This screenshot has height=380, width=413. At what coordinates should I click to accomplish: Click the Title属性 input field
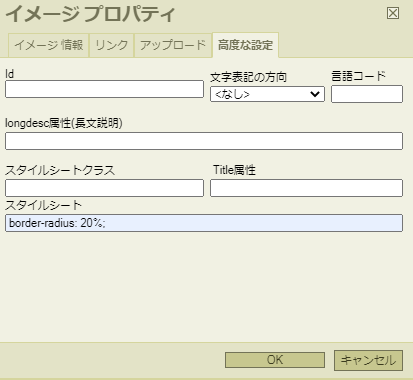306,188
